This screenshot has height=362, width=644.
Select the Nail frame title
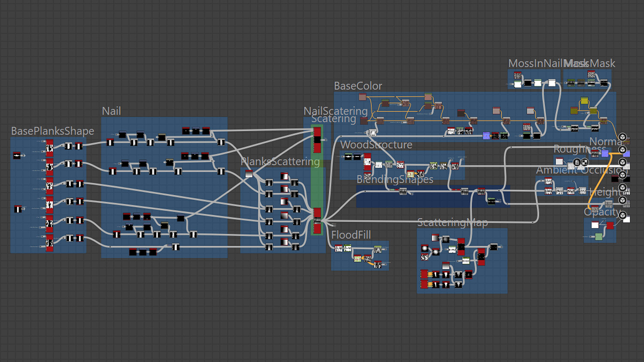click(111, 111)
